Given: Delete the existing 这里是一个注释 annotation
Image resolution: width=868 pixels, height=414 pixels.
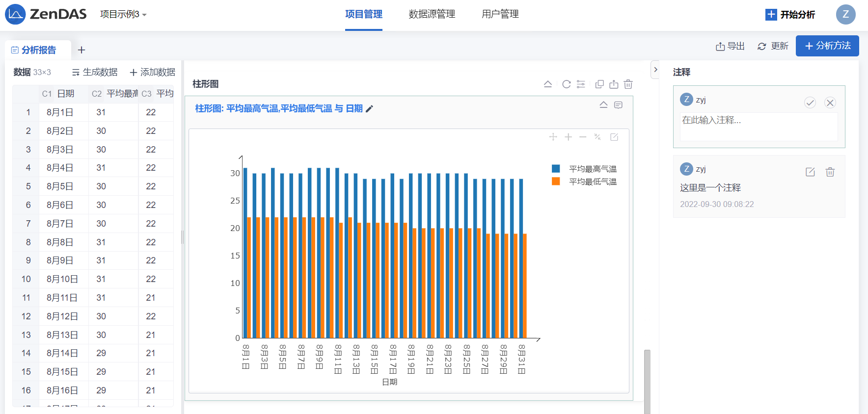Looking at the screenshot, I should click(830, 172).
